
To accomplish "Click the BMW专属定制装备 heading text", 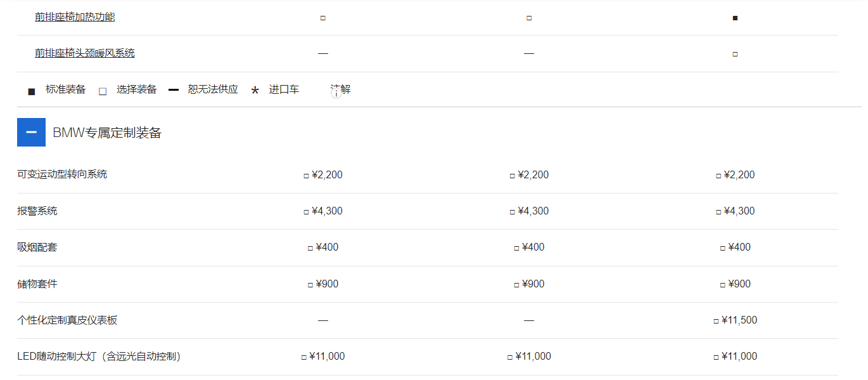I will (x=107, y=133).
